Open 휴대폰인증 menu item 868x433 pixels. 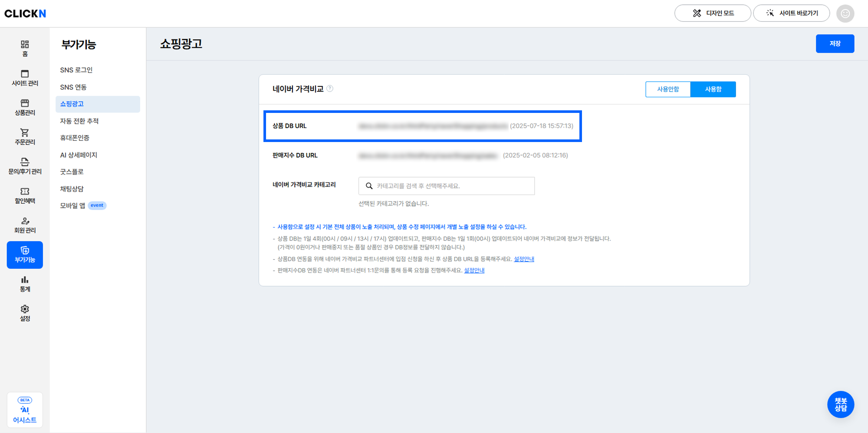[98, 138]
